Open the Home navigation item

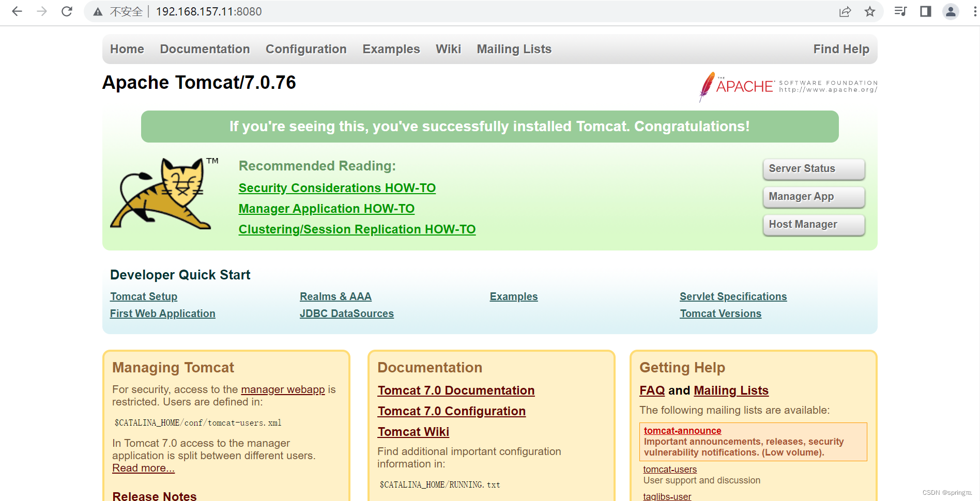(127, 49)
